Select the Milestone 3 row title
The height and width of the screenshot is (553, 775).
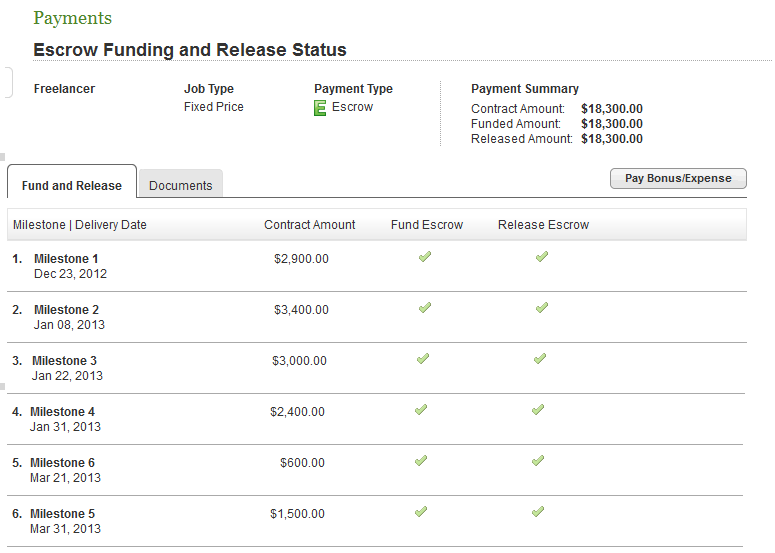point(64,361)
